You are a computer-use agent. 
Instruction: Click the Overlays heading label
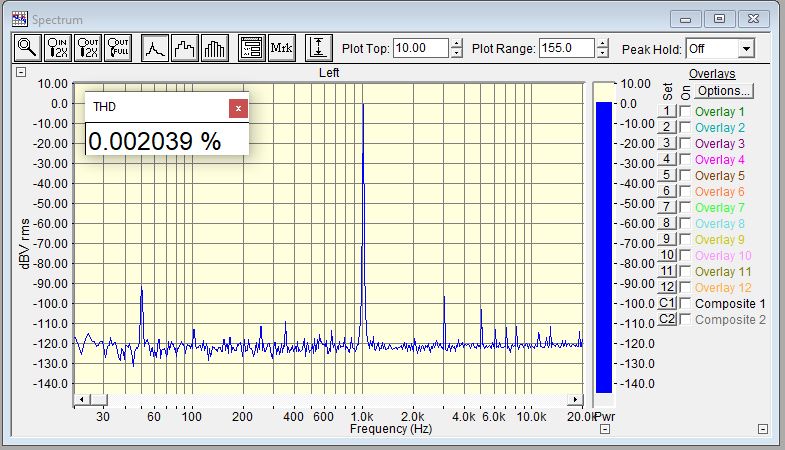tap(712, 74)
